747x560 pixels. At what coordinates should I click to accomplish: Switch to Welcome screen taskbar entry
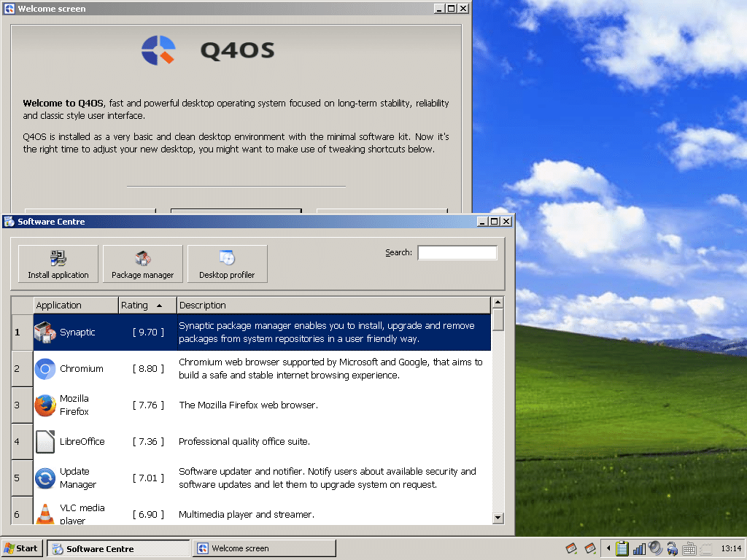[264, 548]
